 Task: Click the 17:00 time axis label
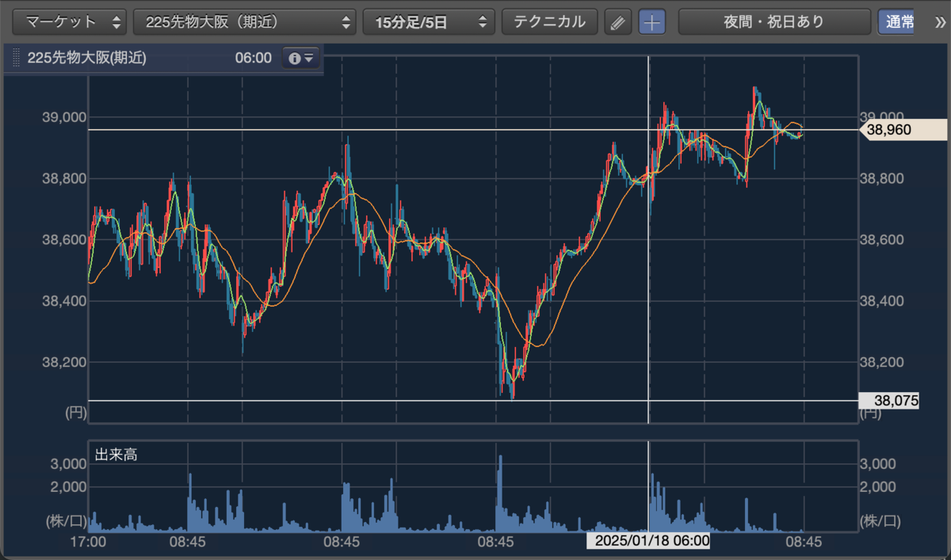pos(89,542)
